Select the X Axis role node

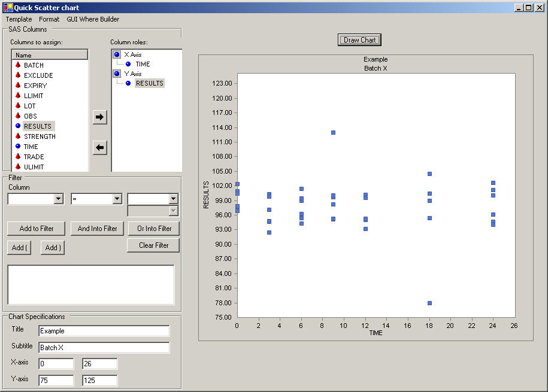pos(133,54)
